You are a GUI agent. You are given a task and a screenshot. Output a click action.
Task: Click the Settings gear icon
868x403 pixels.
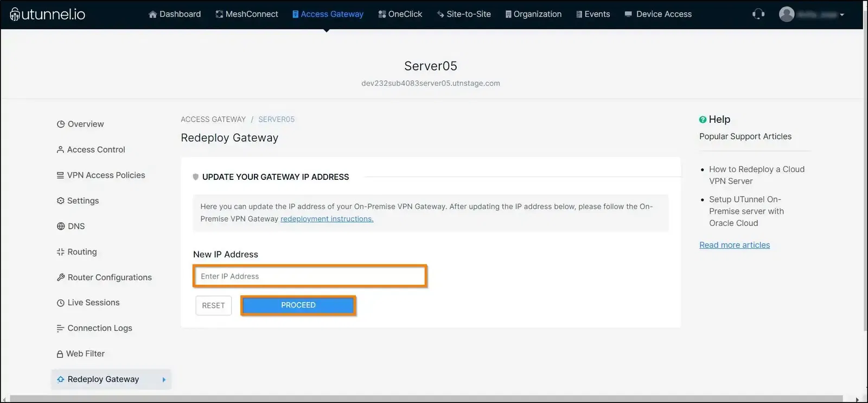click(60, 200)
